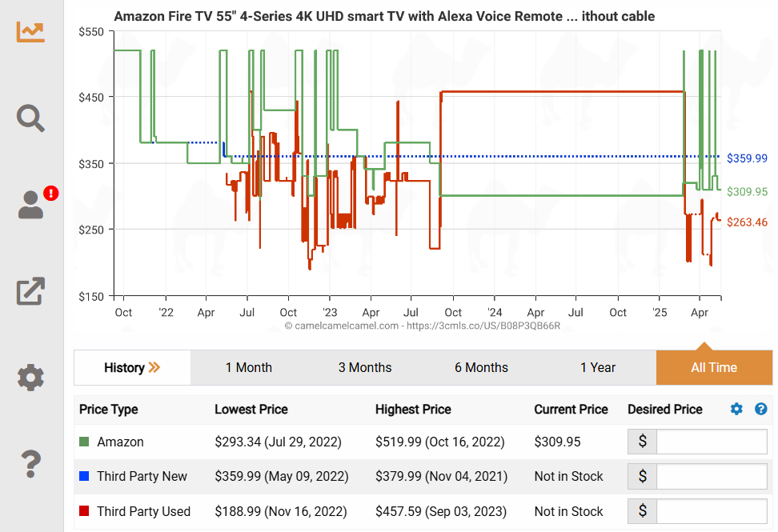
Task: Focus the Third Party New desired price field
Action: 711,476
